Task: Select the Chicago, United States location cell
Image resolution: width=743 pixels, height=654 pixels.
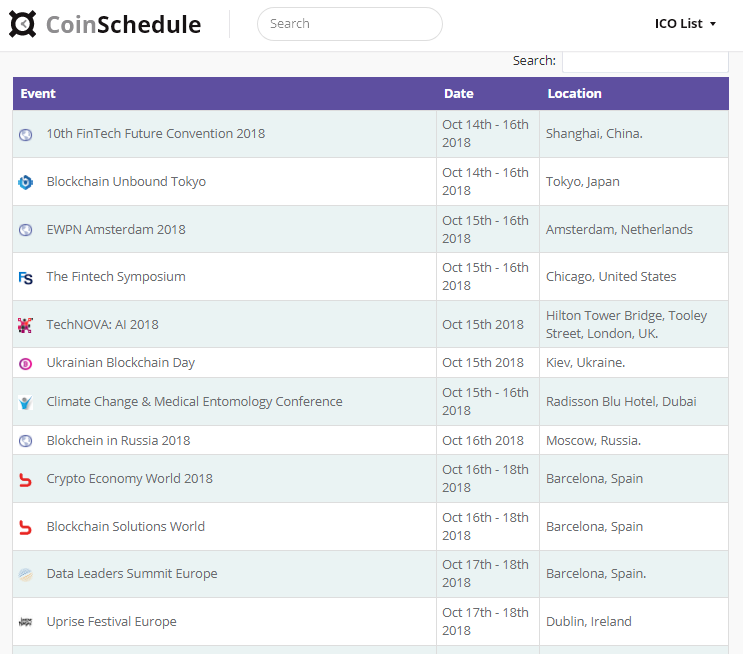Action: tap(634, 276)
